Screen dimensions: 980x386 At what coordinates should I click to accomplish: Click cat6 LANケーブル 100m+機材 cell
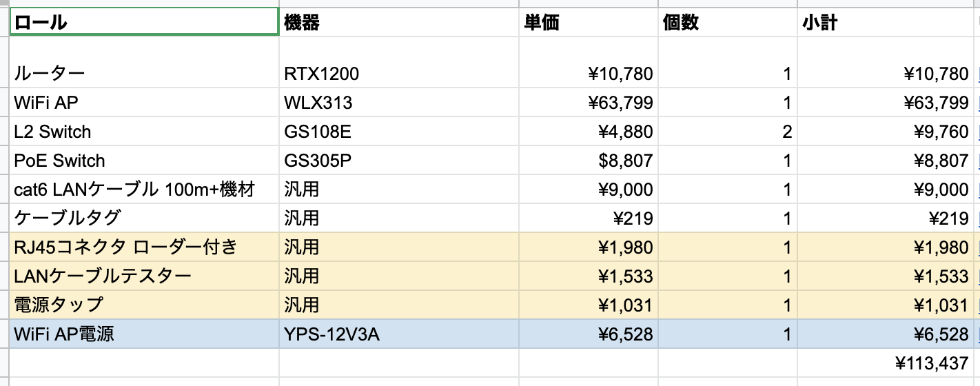[x=144, y=190]
